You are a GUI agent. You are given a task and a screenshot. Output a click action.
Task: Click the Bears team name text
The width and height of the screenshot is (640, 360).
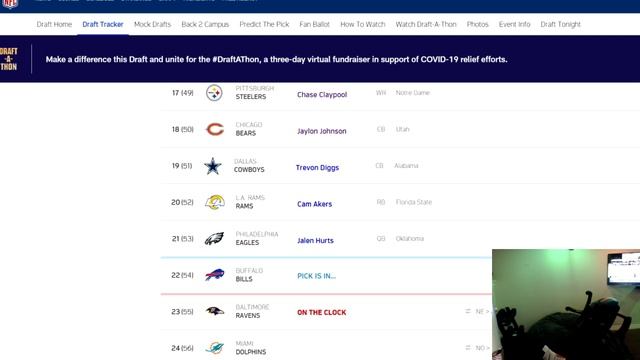246,133
